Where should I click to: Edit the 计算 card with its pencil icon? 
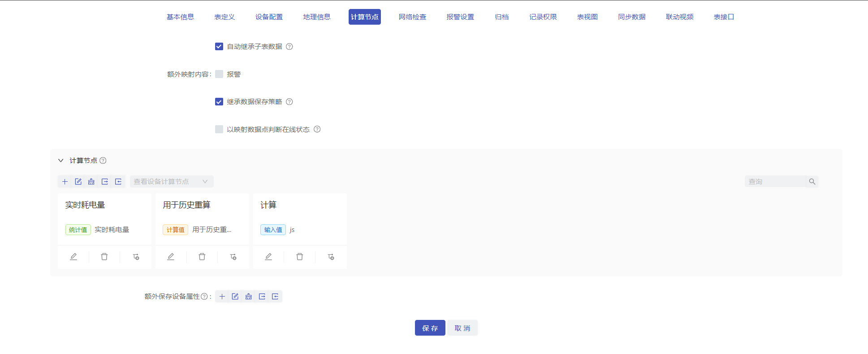point(268,257)
